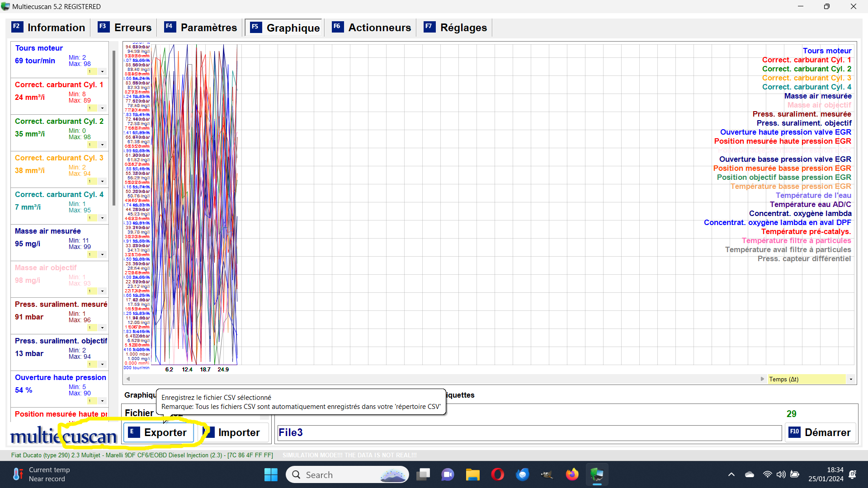Image resolution: width=868 pixels, height=488 pixels.
Task: Toggle Température pré-catalys. legend entry
Action: click(x=806, y=231)
